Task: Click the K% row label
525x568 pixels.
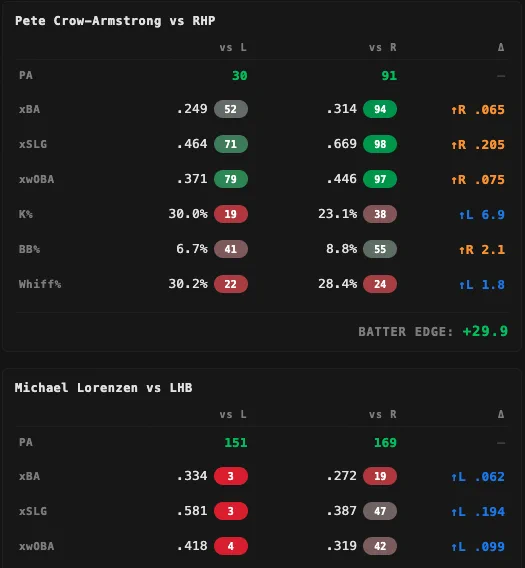Action: pyautogui.click(x=26, y=214)
